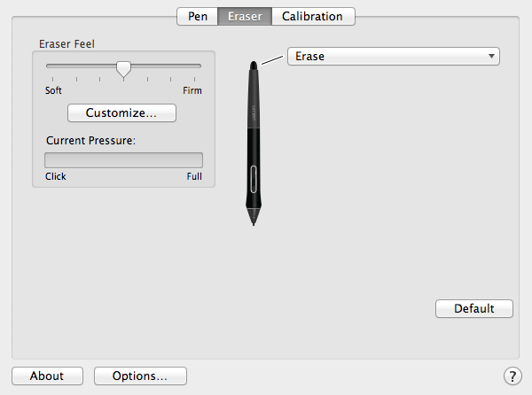Click the pen tip on the pen image
Viewport: 532px width, 395px height.
pyautogui.click(x=254, y=218)
